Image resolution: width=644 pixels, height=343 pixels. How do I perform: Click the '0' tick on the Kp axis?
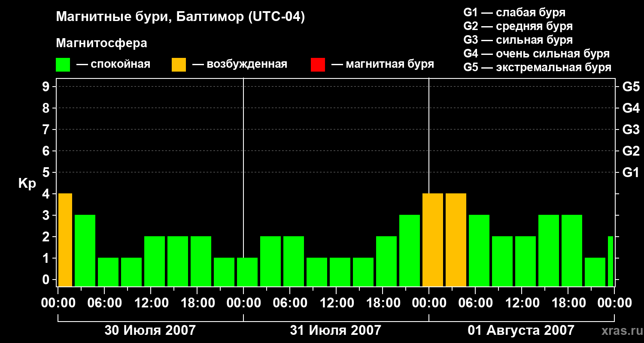(47, 280)
